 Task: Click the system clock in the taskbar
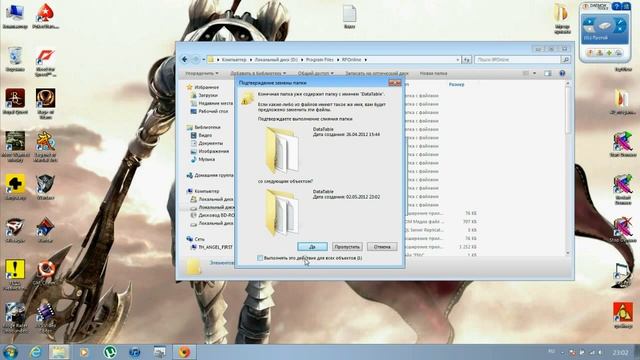pyautogui.click(x=620, y=352)
